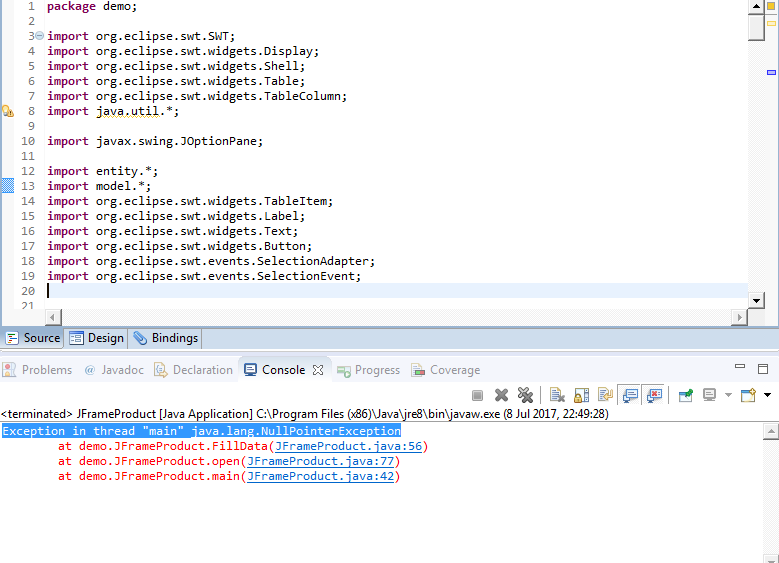The image size is (779, 563).
Task: Clear the console output
Action: [557, 396]
